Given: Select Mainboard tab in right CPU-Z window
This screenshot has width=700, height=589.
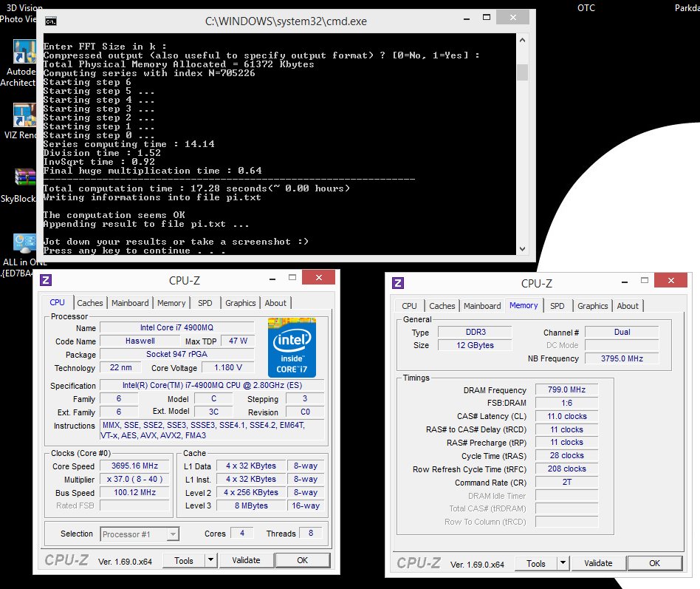Looking at the screenshot, I should click(482, 306).
